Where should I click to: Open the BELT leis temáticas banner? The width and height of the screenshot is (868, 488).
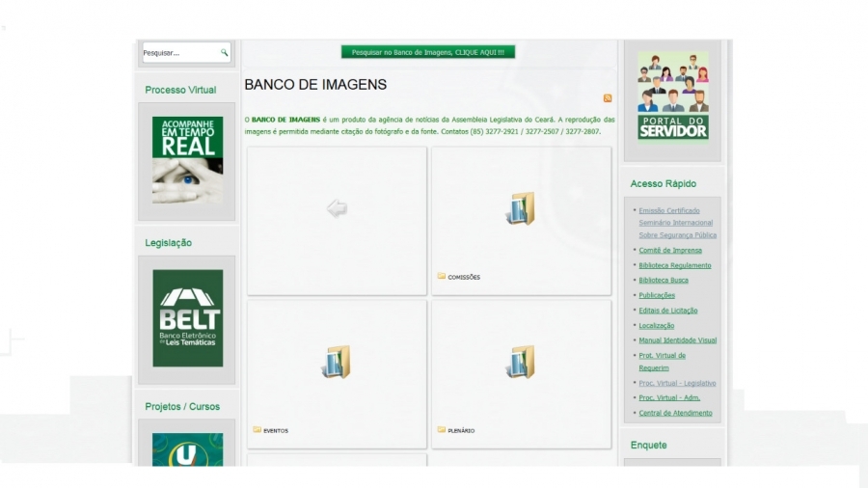187,317
